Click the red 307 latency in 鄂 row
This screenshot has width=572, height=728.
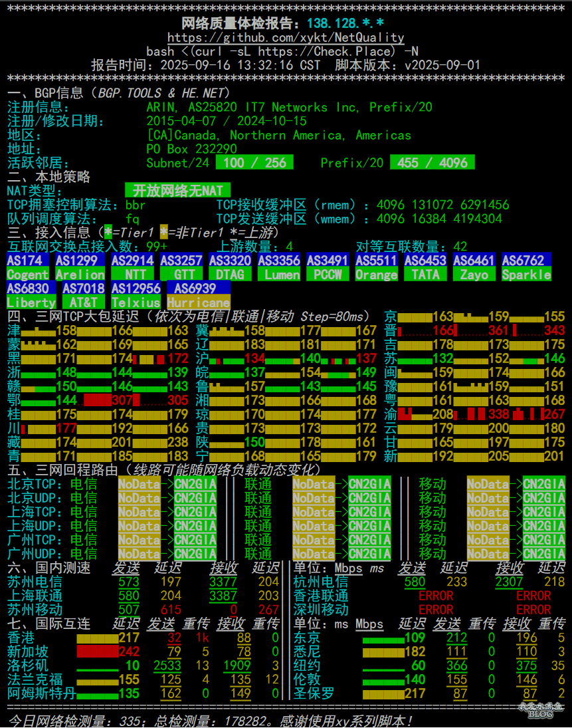coord(122,400)
